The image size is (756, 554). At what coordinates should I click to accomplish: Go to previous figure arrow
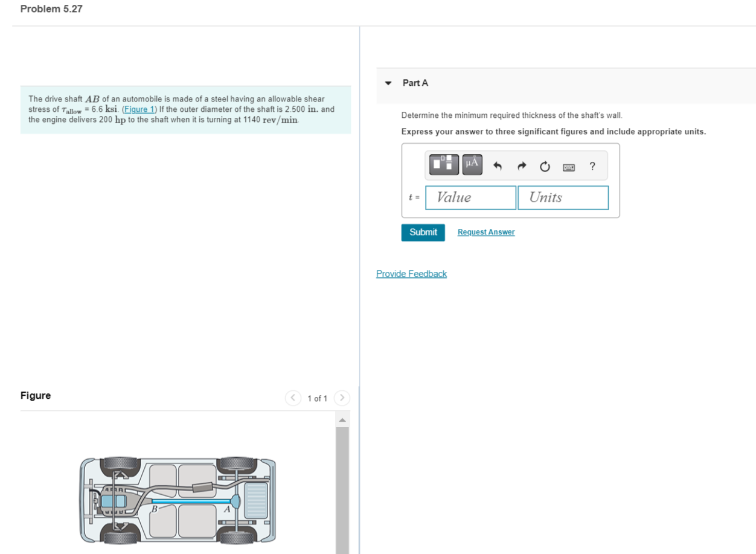click(293, 398)
